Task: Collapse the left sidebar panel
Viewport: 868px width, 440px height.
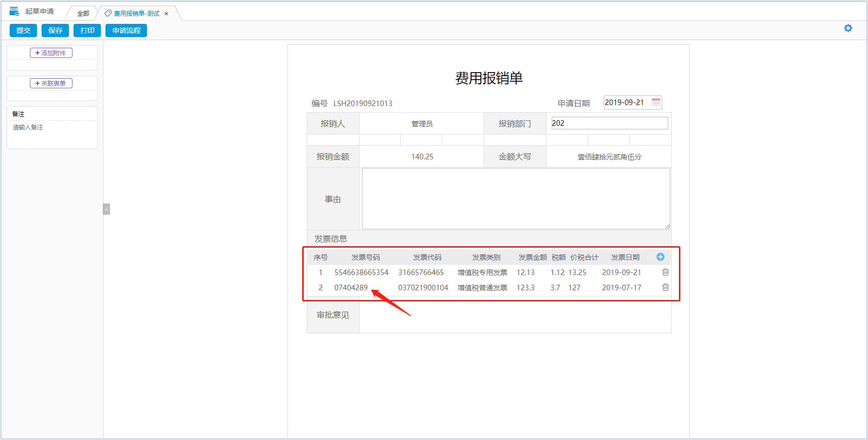Action: pos(106,209)
